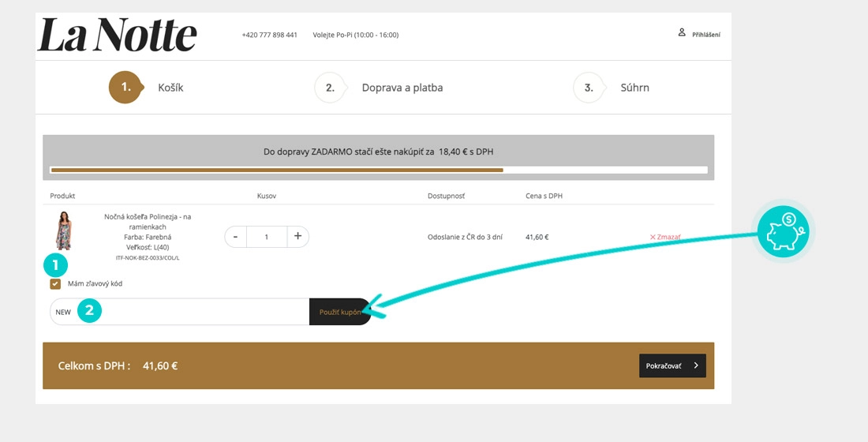
Task: Open the nightgown product thumbnail
Action: tap(64, 230)
